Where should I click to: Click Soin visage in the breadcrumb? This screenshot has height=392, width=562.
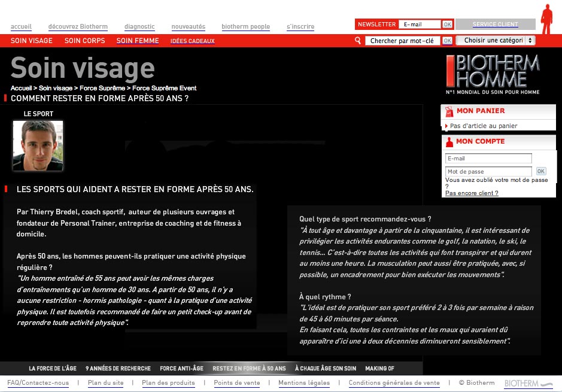pos(56,88)
